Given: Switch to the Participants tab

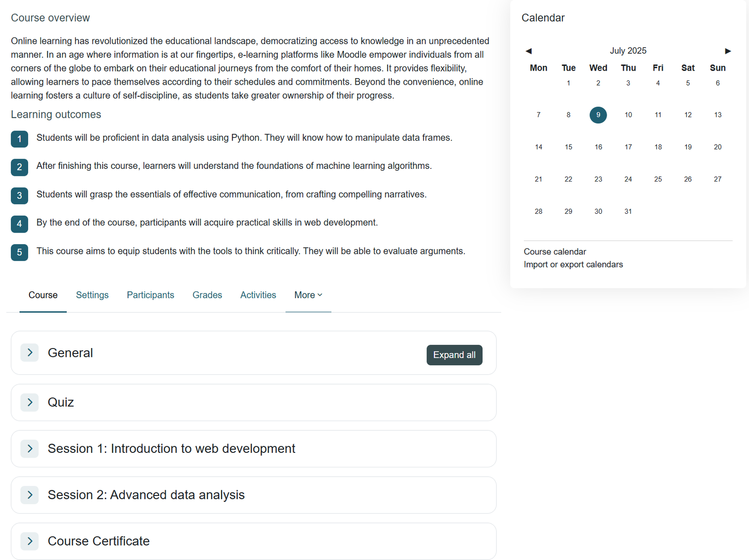Looking at the screenshot, I should click(x=150, y=295).
